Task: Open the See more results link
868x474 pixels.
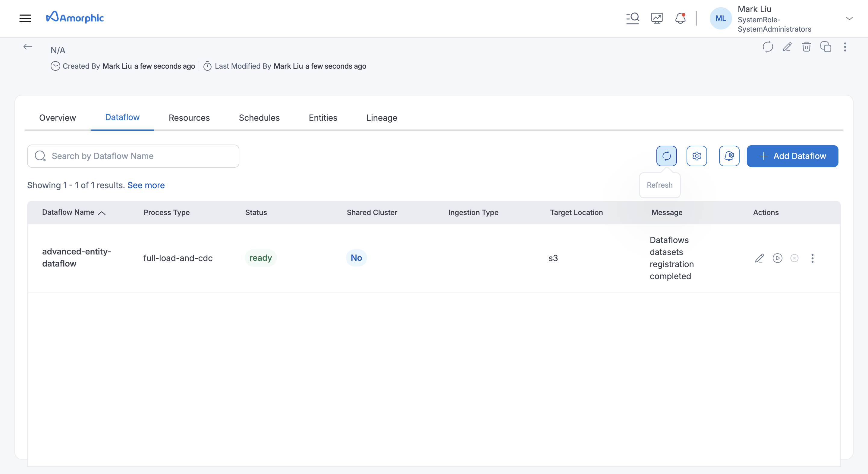Action: [146, 185]
